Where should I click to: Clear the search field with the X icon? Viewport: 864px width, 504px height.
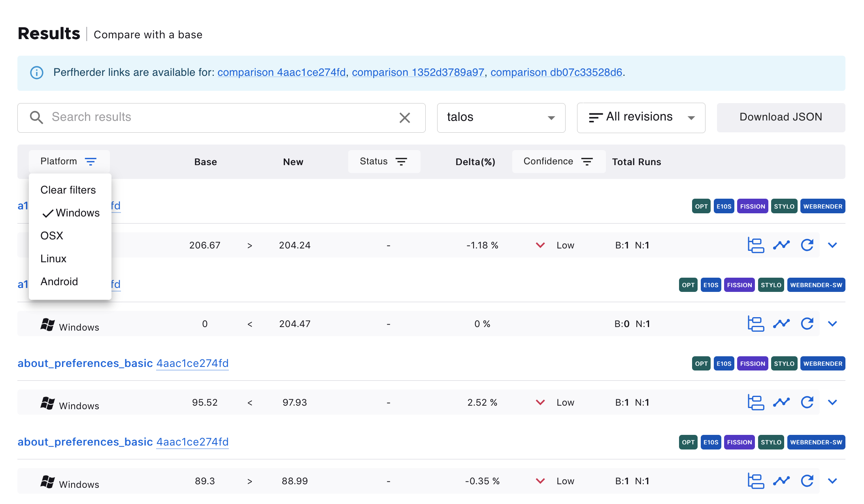pos(405,117)
